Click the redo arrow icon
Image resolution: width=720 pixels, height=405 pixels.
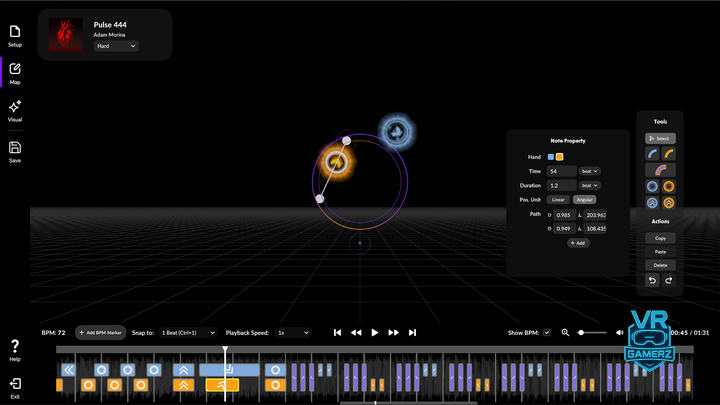669,281
